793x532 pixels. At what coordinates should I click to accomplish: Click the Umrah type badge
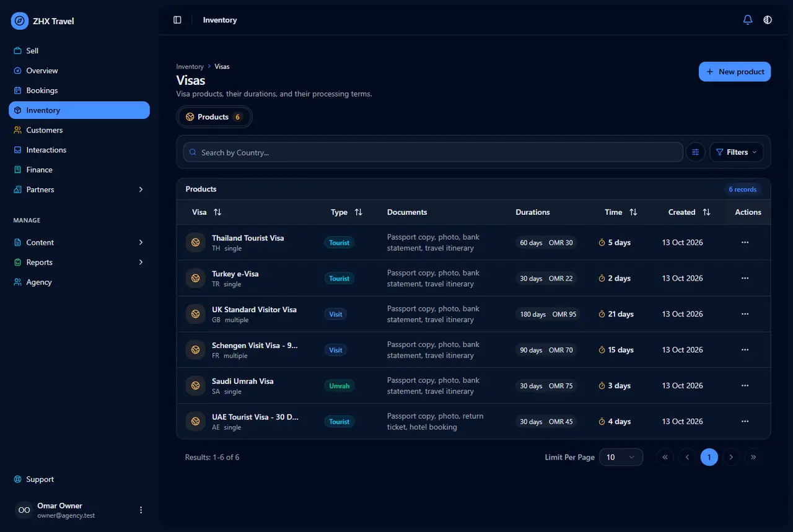(x=340, y=386)
